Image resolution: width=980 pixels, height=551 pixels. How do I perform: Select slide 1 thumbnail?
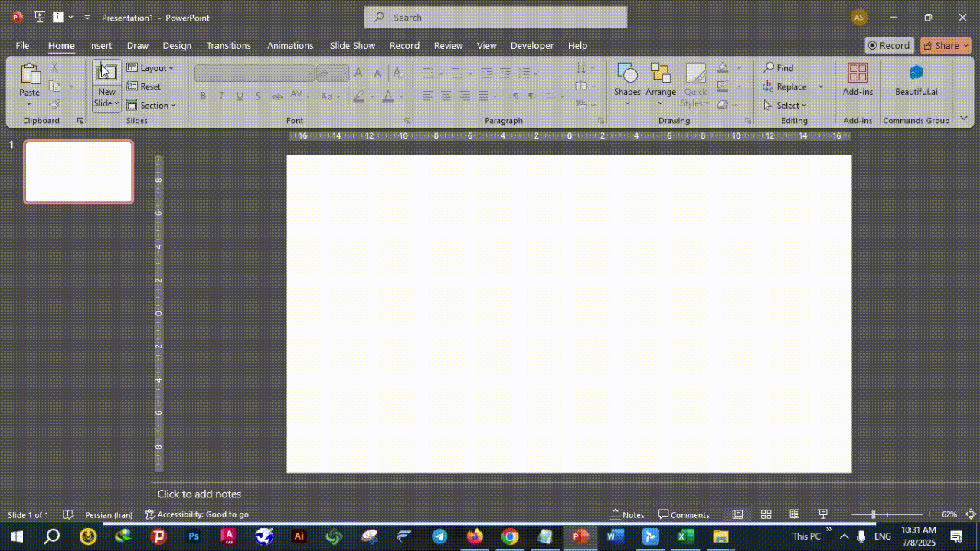tap(79, 171)
